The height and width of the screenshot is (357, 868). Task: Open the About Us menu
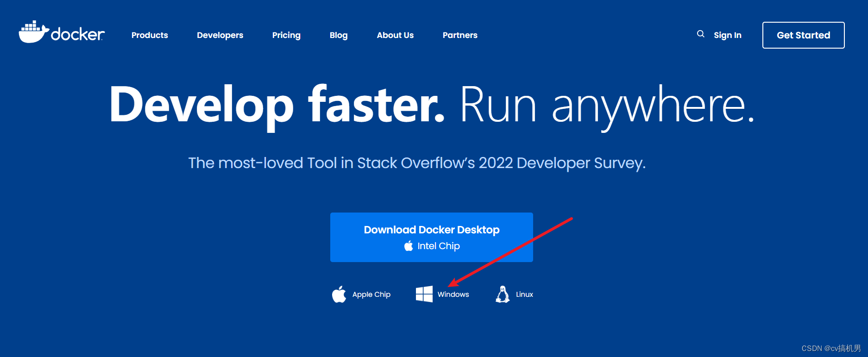point(395,35)
